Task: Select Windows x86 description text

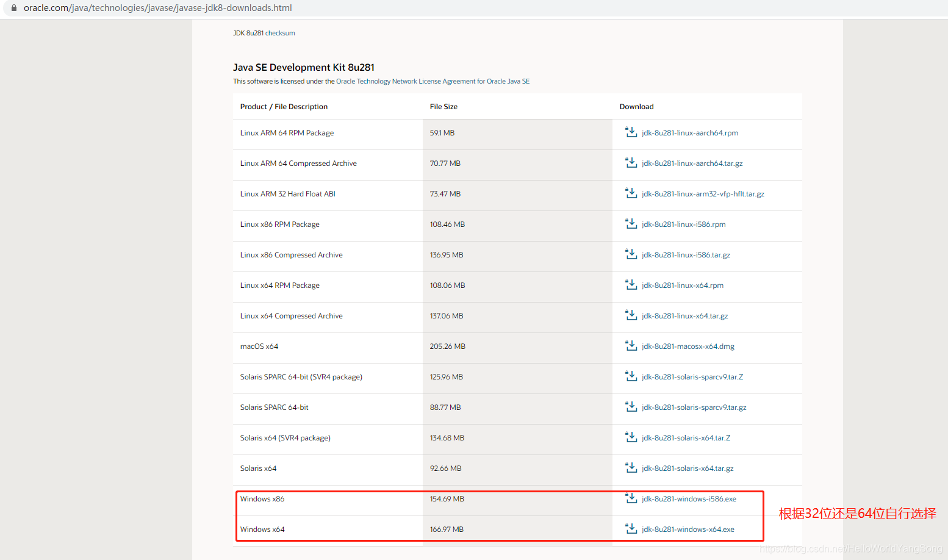Action: [262, 499]
